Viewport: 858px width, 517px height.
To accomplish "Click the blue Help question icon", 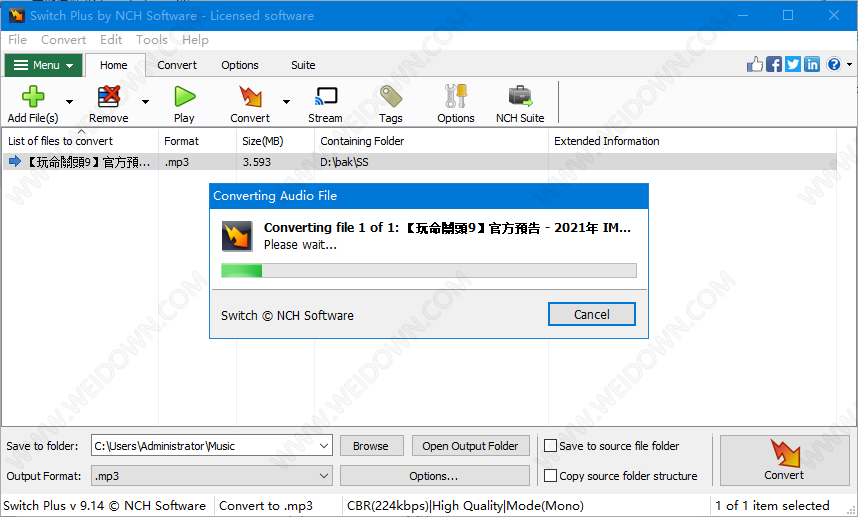I will pos(834,65).
